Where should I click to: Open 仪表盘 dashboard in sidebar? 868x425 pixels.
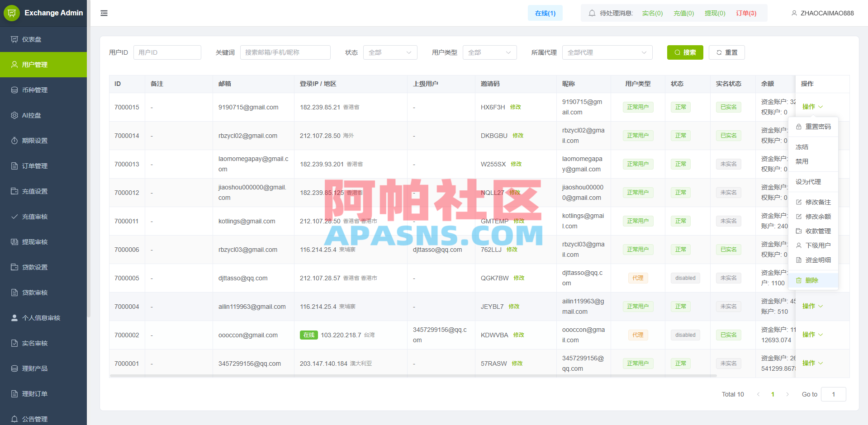click(43, 39)
